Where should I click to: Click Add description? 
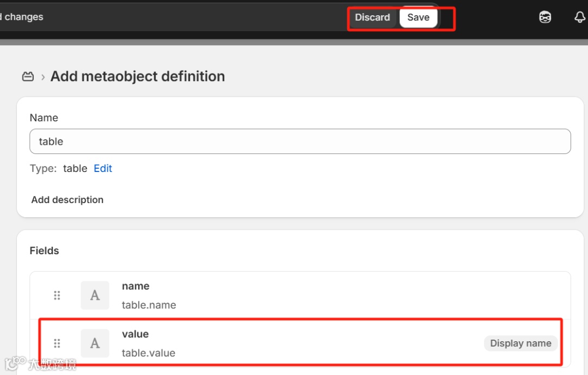click(68, 200)
